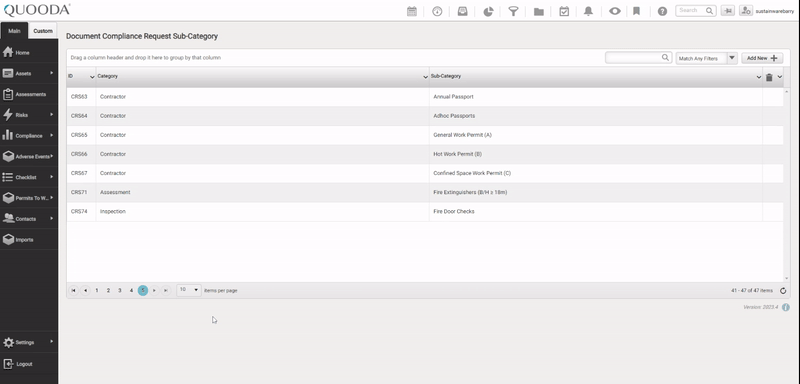Go to page 2
Image resolution: width=800 pixels, height=384 pixels.
coord(108,290)
